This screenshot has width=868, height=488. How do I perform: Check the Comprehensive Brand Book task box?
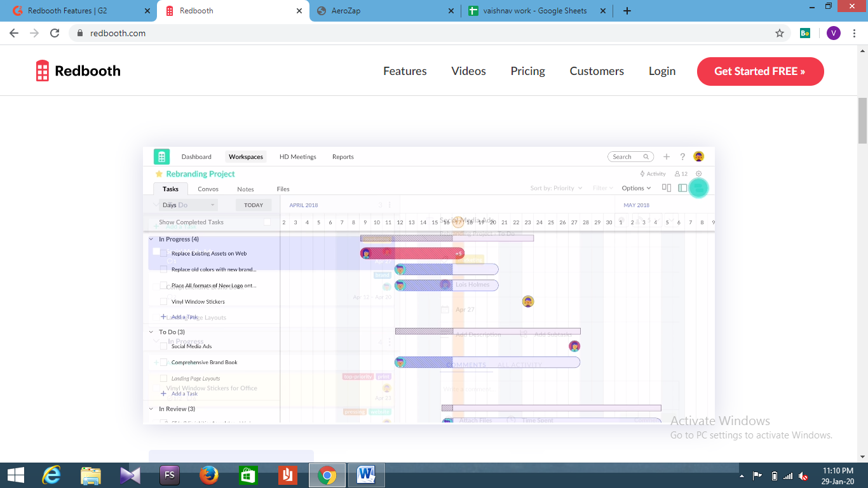point(163,362)
